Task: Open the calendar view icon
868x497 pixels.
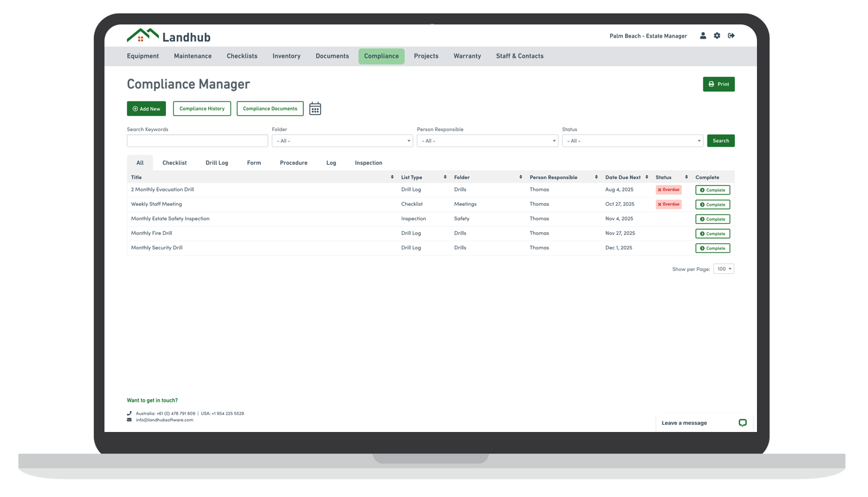Action: [315, 109]
